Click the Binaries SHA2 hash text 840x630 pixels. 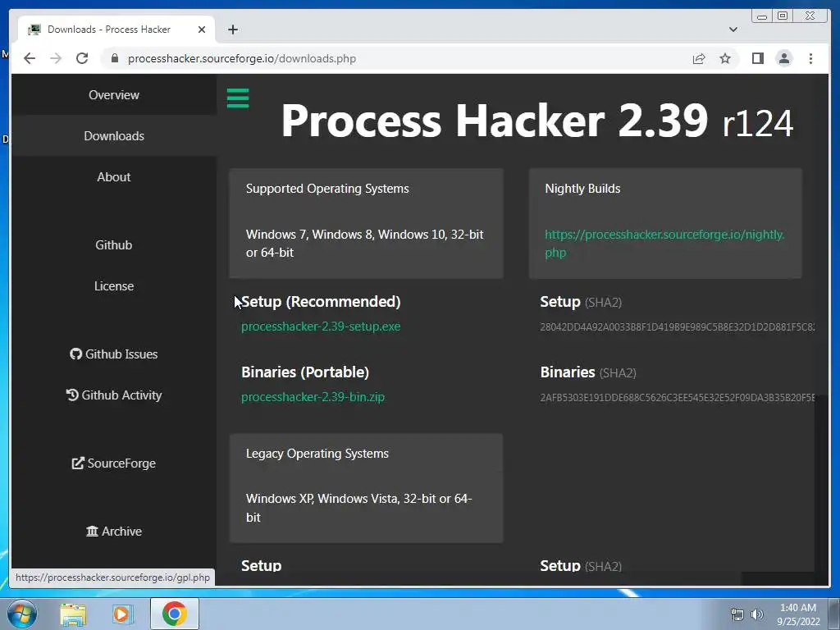677,398
